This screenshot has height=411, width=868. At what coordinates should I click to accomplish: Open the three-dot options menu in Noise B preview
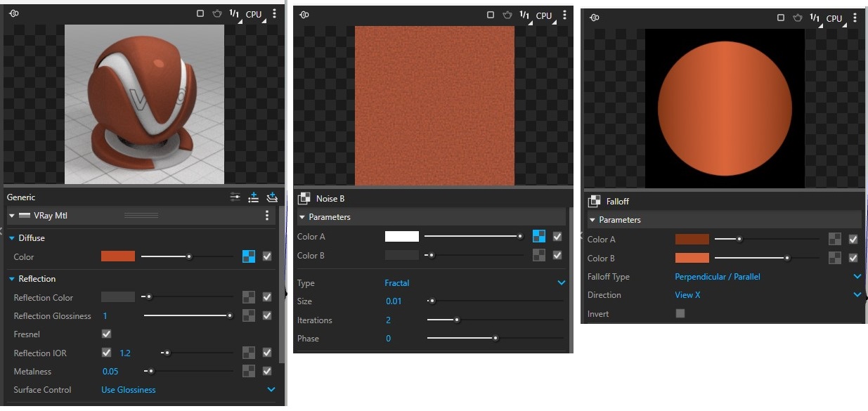click(x=564, y=15)
